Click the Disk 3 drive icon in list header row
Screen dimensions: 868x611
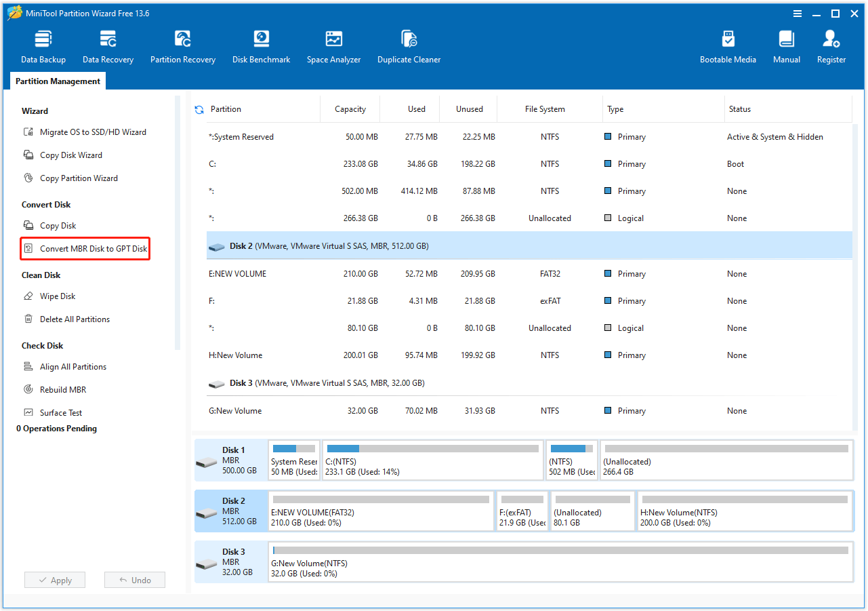coord(217,384)
